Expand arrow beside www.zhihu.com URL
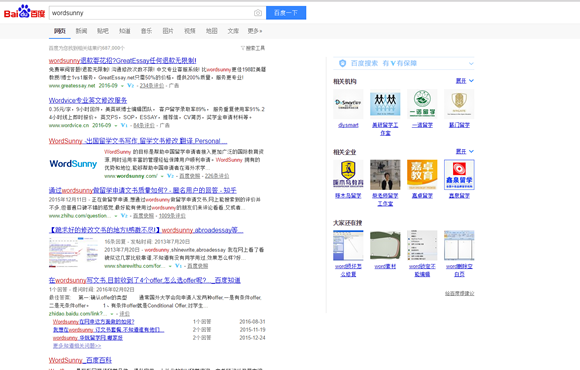This screenshot has width=580, height=370. click(116, 216)
